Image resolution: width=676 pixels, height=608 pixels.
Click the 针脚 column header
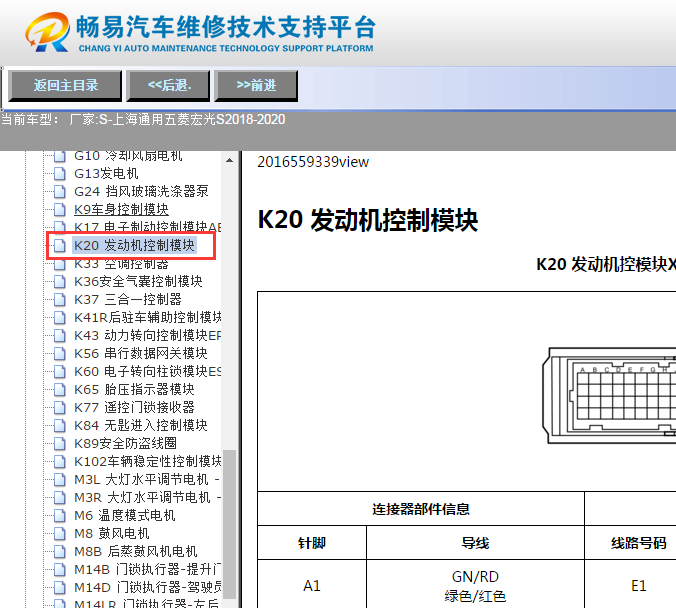[312, 543]
